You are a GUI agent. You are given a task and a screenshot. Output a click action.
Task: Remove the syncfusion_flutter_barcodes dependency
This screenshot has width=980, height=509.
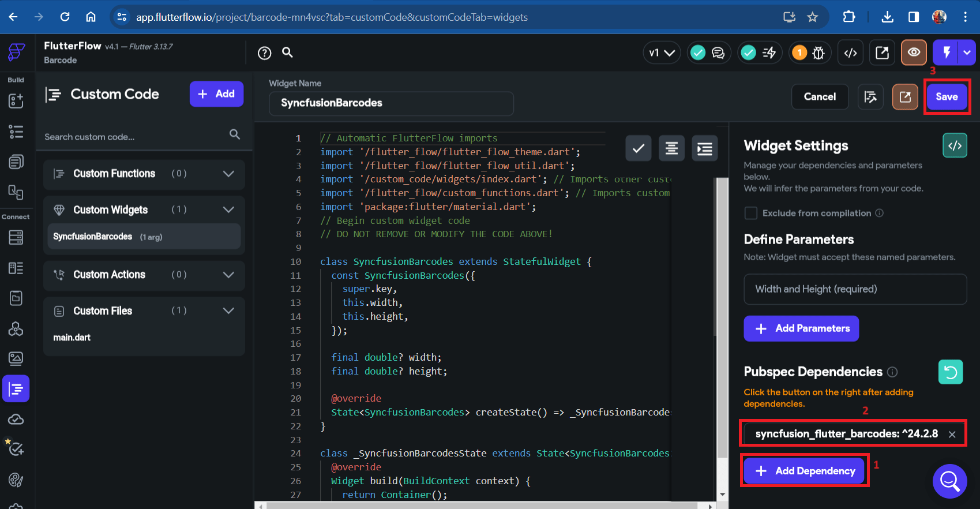[952, 435]
